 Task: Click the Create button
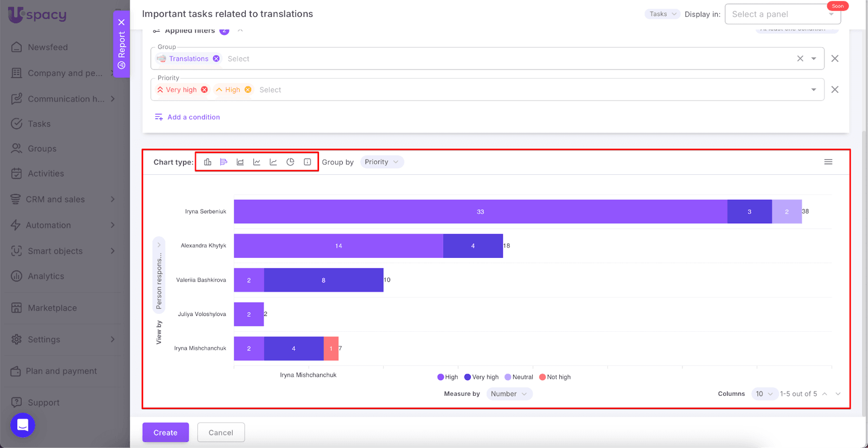pyautogui.click(x=165, y=432)
